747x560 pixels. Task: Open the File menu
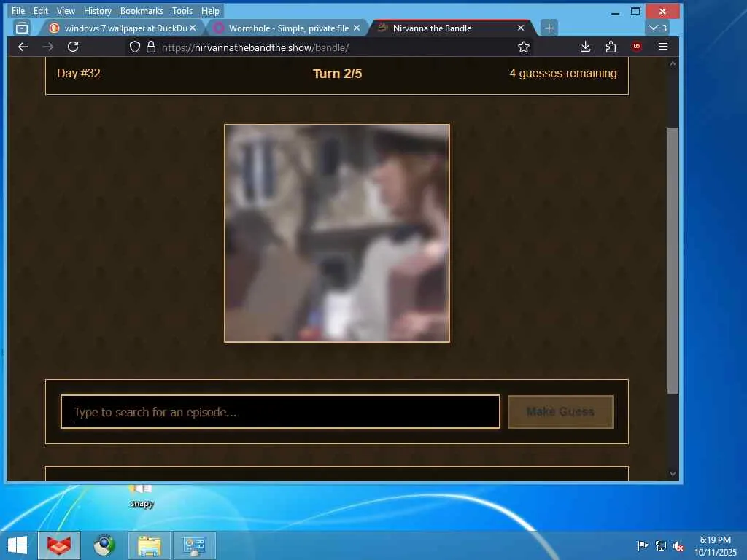[18, 10]
